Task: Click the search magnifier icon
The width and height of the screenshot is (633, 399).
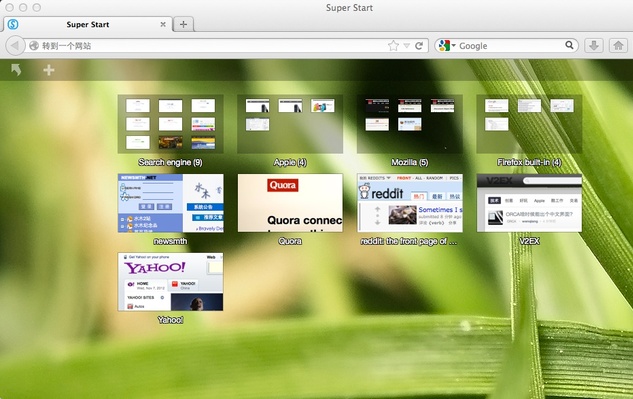Action: click(569, 45)
